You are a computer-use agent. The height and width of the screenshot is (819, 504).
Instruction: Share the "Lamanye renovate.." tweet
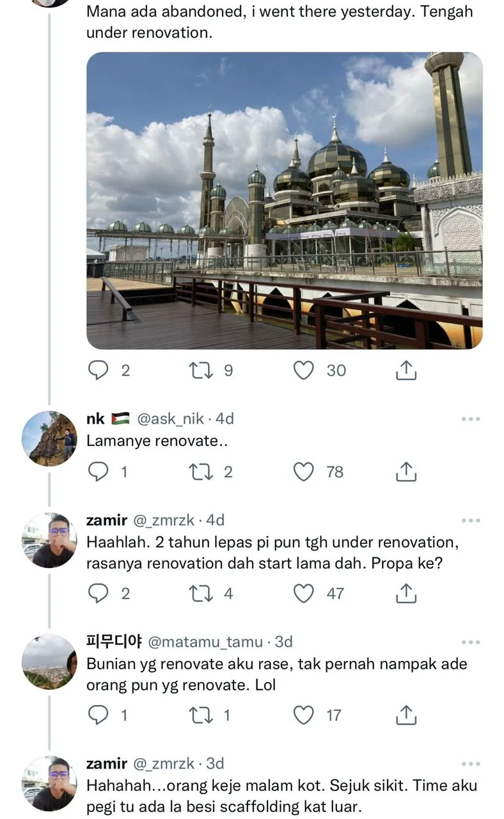tap(406, 472)
